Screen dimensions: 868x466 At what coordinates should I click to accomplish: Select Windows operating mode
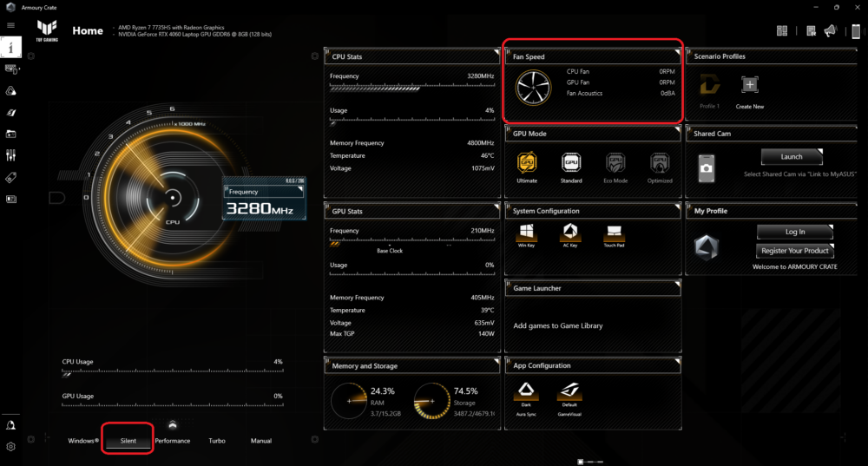(83, 441)
